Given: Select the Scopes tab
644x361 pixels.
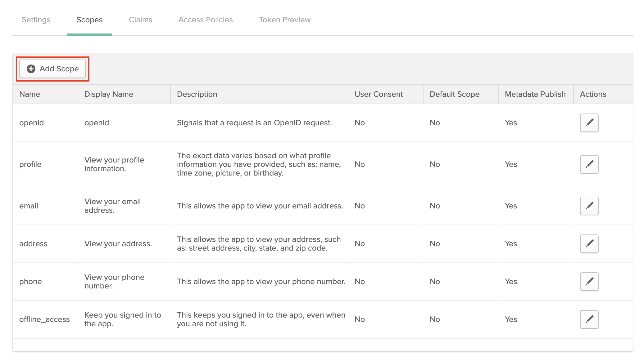Looking at the screenshot, I should pyautogui.click(x=89, y=20).
